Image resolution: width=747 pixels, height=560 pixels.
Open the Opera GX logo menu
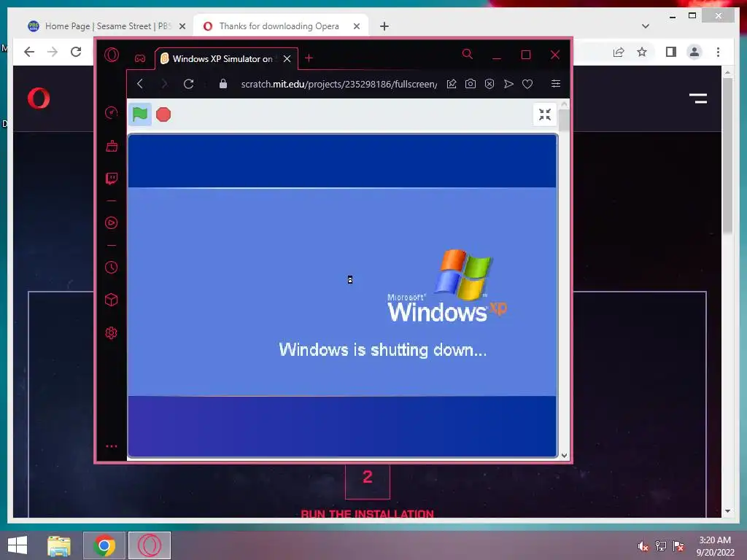(x=112, y=55)
